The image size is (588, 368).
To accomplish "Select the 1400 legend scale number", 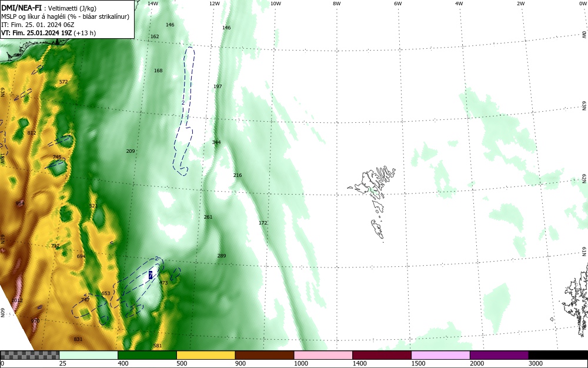I will click(x=359, y=363).
